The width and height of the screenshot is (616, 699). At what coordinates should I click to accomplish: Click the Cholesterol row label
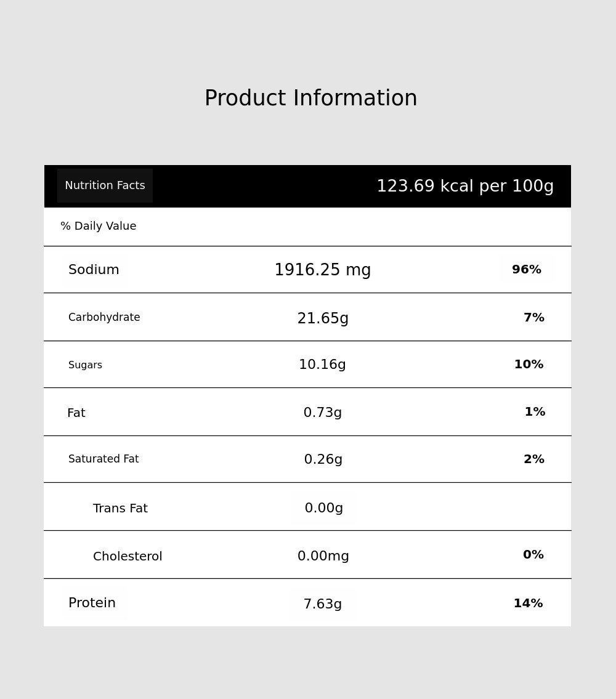128,557
